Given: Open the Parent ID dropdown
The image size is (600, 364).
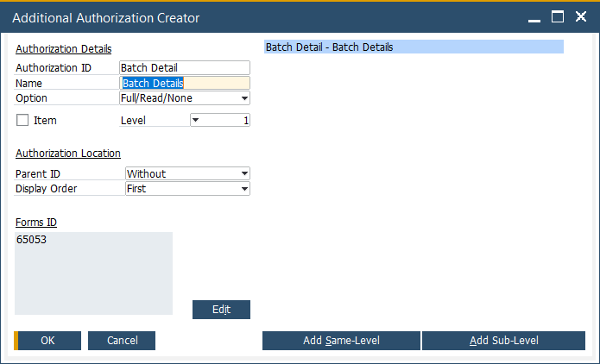Looking at the screenshot, I should tap(245, 174).
